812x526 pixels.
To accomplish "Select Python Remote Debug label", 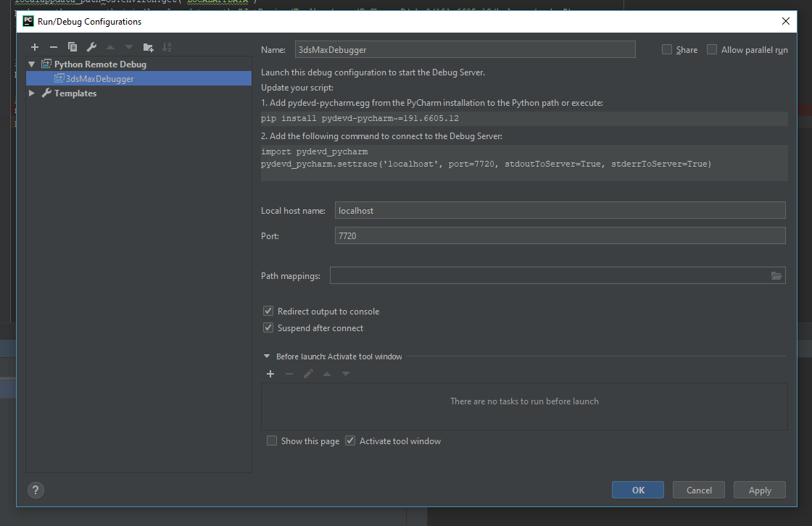I will (101, 64).
